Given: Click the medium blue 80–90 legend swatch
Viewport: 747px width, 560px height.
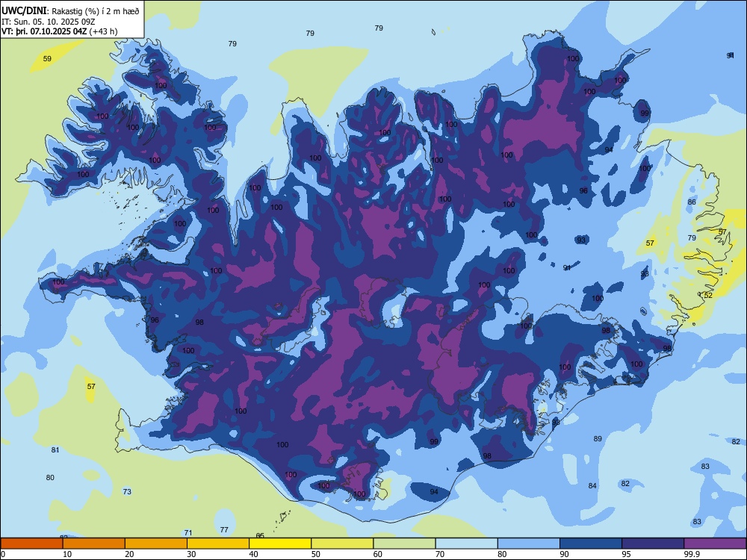Looking at the screenshot, I should [528, 544].
